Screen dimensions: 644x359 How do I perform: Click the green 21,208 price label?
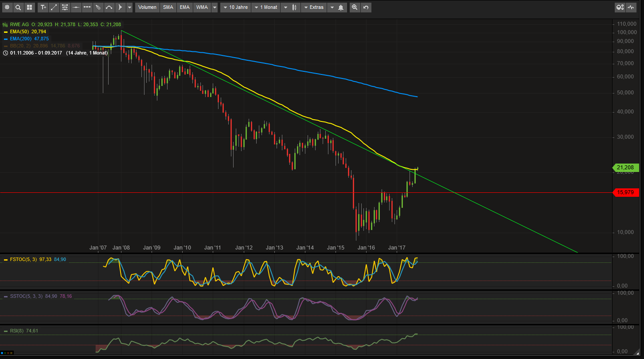[x=625, y=168]
